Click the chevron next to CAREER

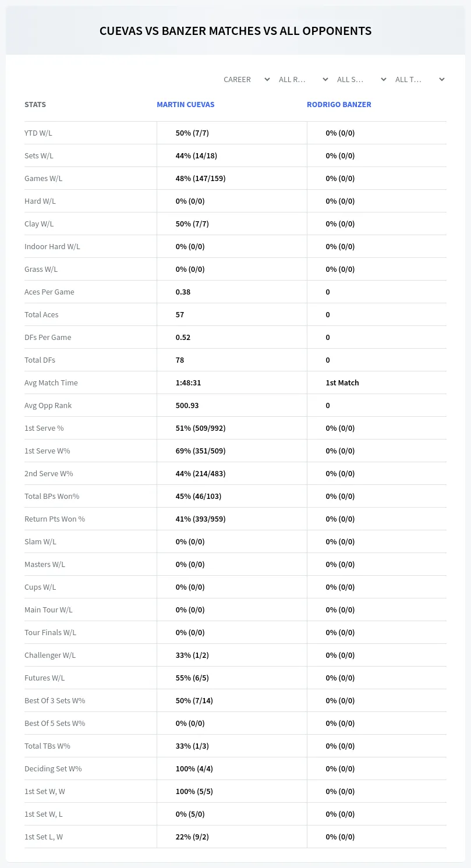click(x=267, y=79)
